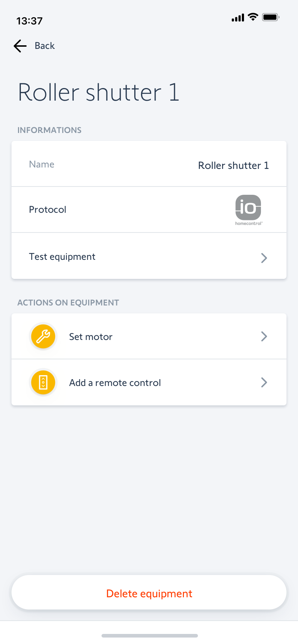Open Add a remote control chevron
The image size is (298, 644).
point(264,382)
